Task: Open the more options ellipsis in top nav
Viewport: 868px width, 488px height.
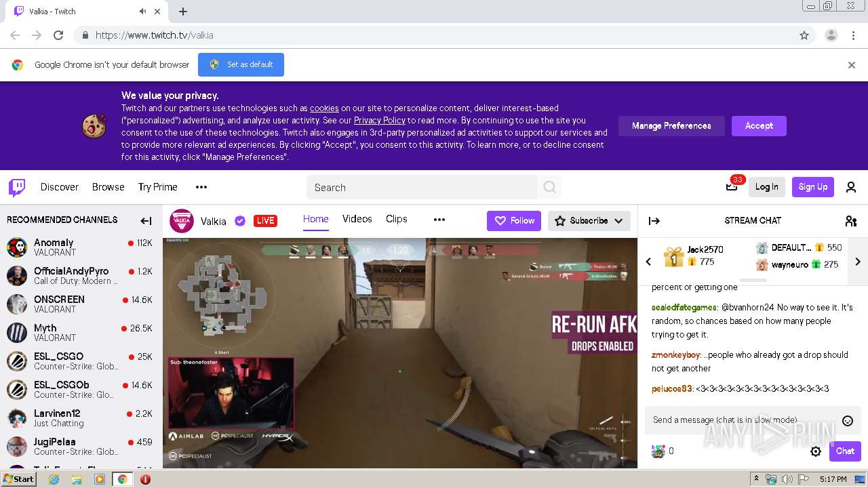Action: coord(201,187)
